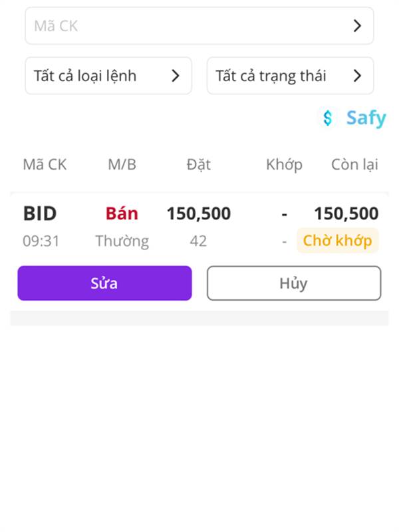Click the Thường order type label
The width and height of the screenshot is (399, 532).
click(122, 241)
